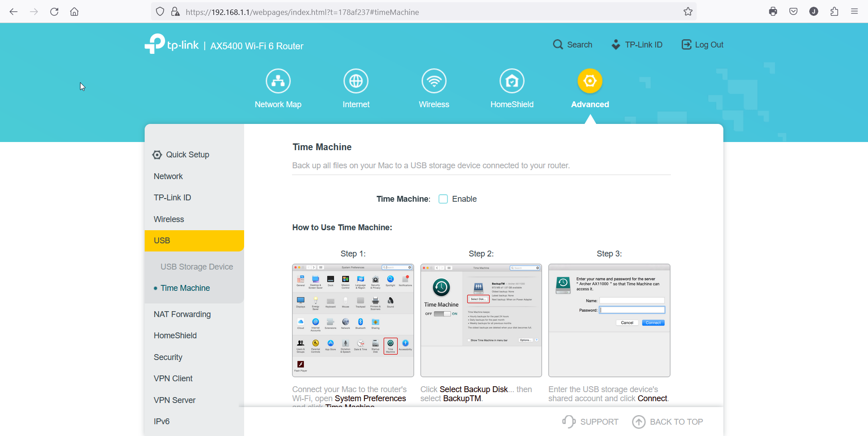Click the browser address bar URL
Viewport: 868px width, 436px height.
click(x=302, y=12)
